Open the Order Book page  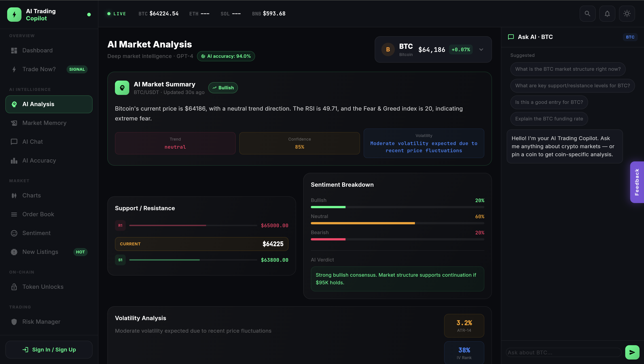click(49, 214)
